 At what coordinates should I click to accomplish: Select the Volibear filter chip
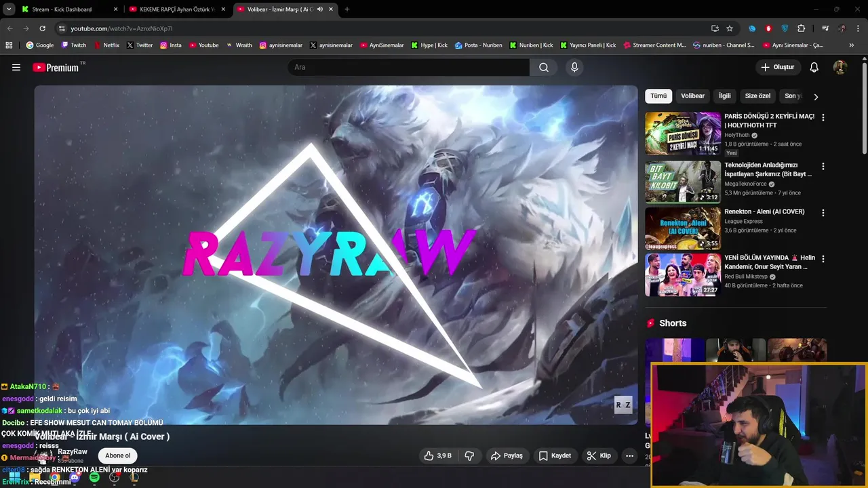pos(693,96)
